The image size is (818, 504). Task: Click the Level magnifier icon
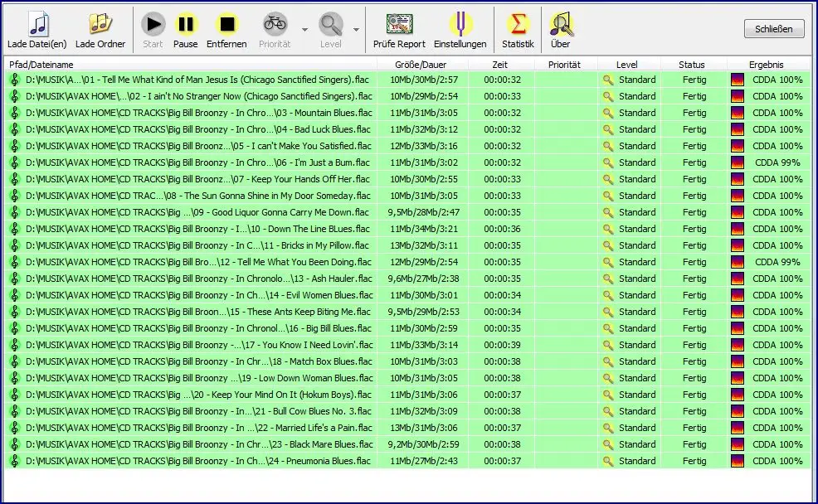click(331, 25)
